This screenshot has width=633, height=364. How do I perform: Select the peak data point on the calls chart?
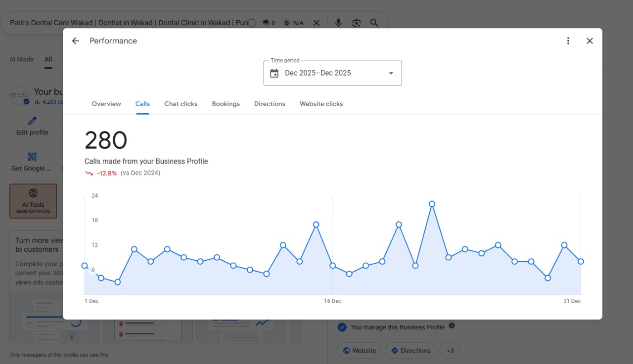point(432,204)
